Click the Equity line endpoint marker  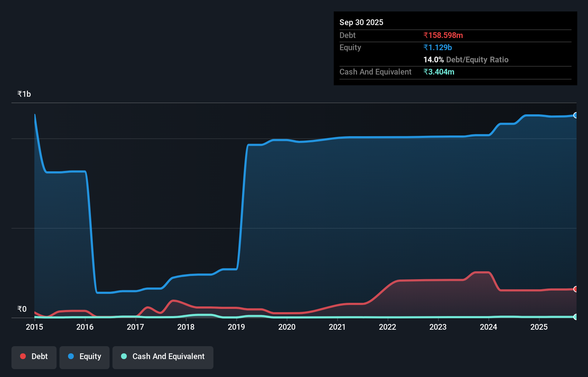[576, 115]
